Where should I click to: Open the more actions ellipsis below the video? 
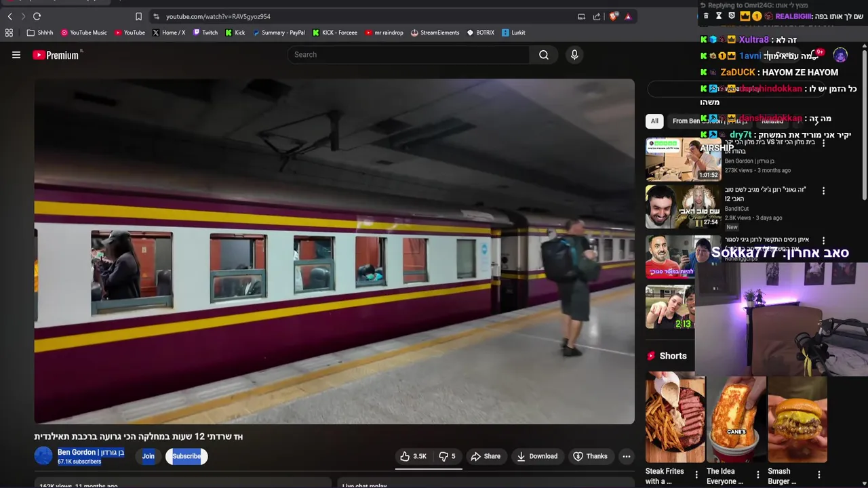tap(627, 456)
